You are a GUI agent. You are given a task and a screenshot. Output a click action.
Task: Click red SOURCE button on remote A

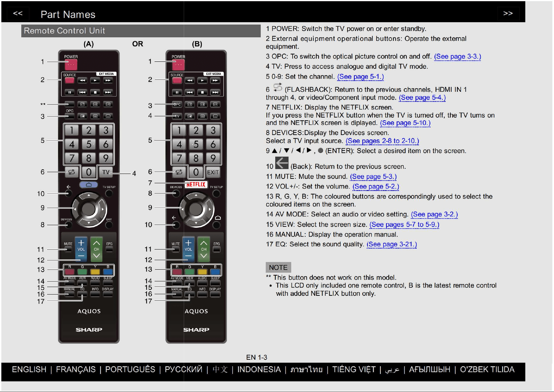[70, 81]
